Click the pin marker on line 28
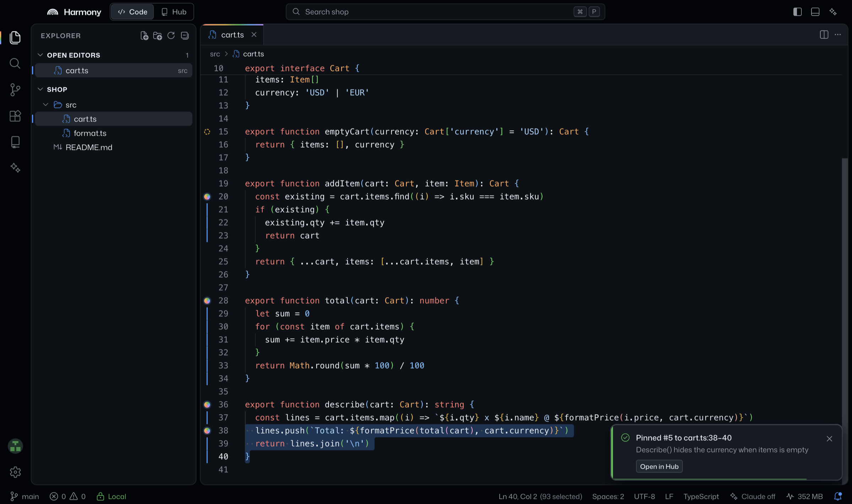 coord(207,301)
